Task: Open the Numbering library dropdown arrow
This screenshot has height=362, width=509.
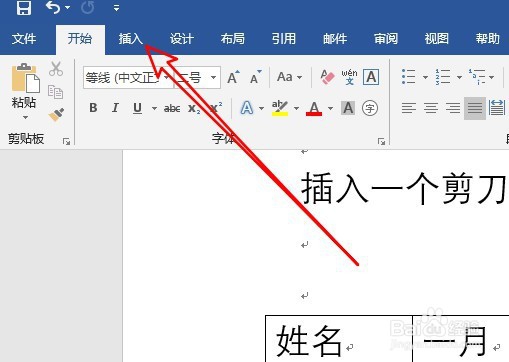Action: pyautogui.click(x=459, y=77)
